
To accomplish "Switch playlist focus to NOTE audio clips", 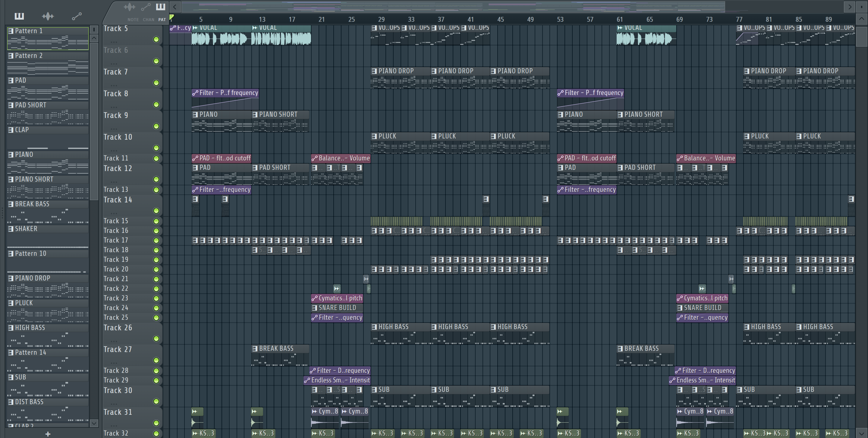I will point(130,7).
